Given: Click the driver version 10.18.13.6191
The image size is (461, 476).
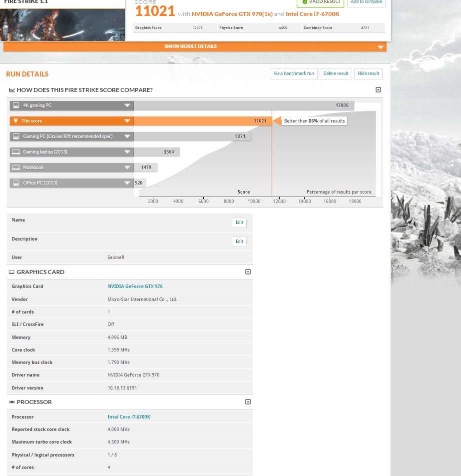Looking at the screenshot, I should 122,388.
